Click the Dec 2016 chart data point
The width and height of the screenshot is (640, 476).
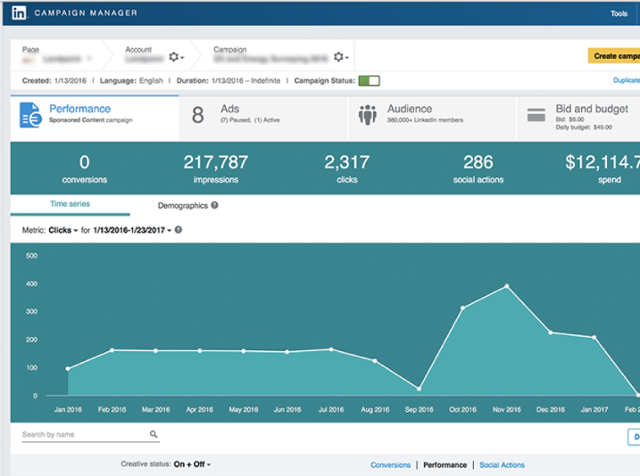tap(551, 332)
